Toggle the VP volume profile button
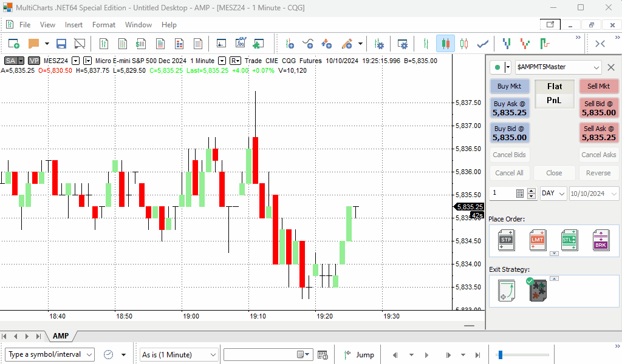Screen dimensions: 622x364 tap(34, 61)
